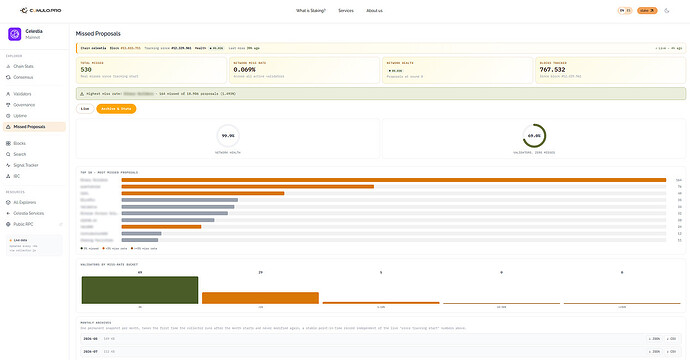Click the longest orange top missed bar

coord(394,180)
